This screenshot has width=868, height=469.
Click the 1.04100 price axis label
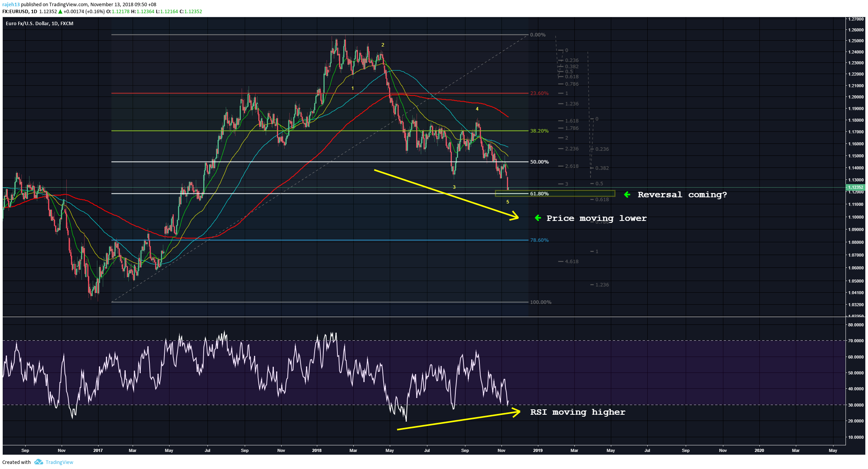[856, 293]
